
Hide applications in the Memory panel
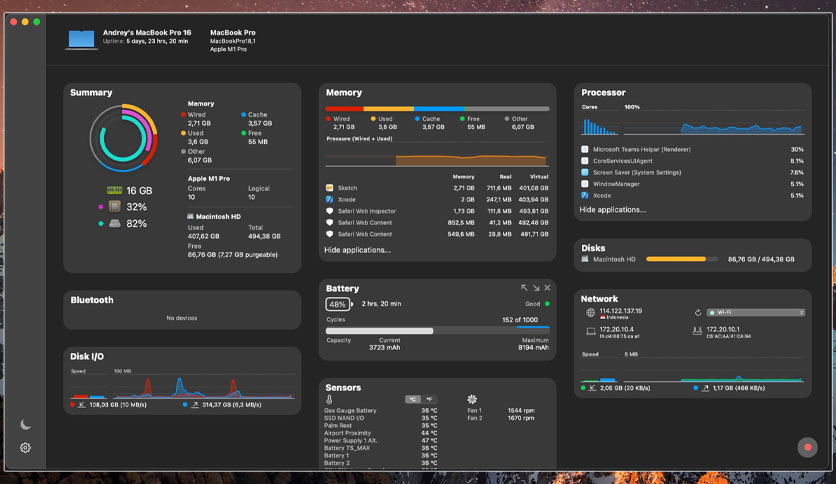point(357,250)
